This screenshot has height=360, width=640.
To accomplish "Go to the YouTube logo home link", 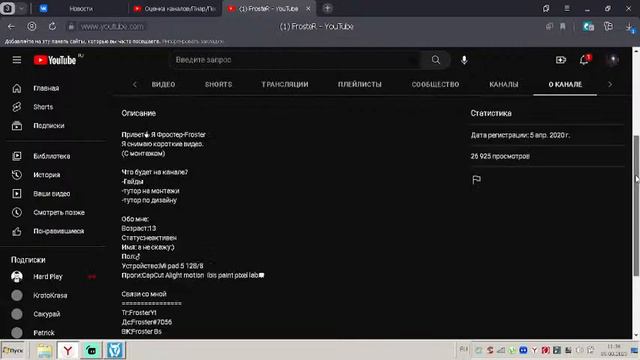I will pos(55,60).
